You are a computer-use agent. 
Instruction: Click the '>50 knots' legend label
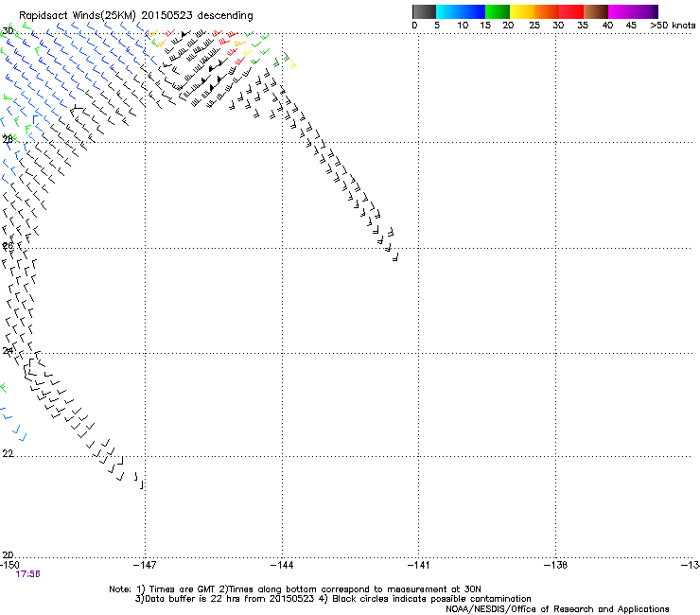pos(673,26)
